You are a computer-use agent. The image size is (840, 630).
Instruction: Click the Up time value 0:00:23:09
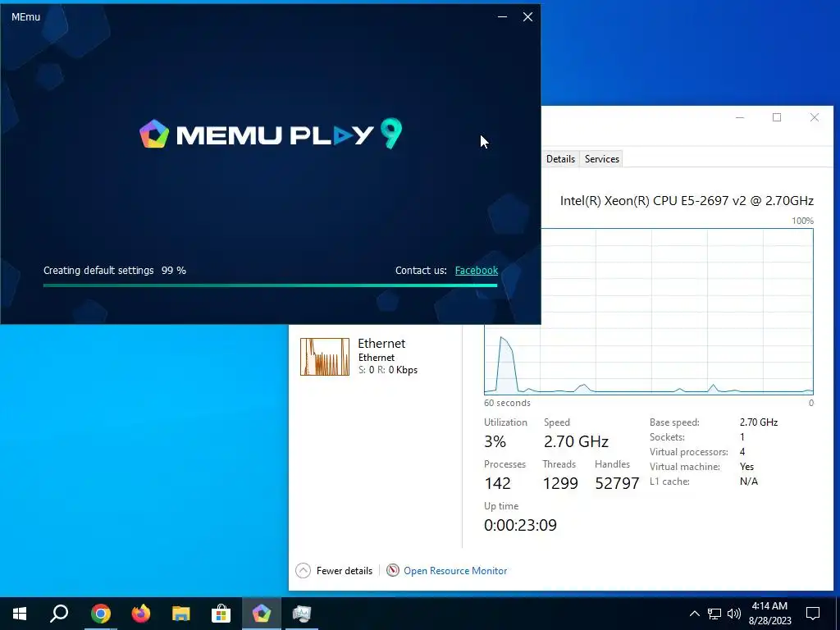(520, 525)
